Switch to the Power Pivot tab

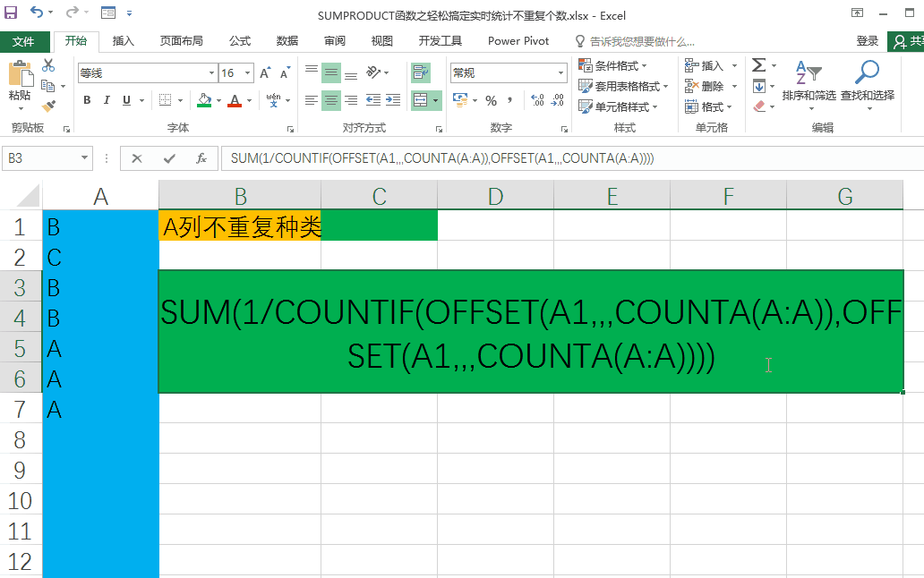pyautogui.click(x=518, y=40)
